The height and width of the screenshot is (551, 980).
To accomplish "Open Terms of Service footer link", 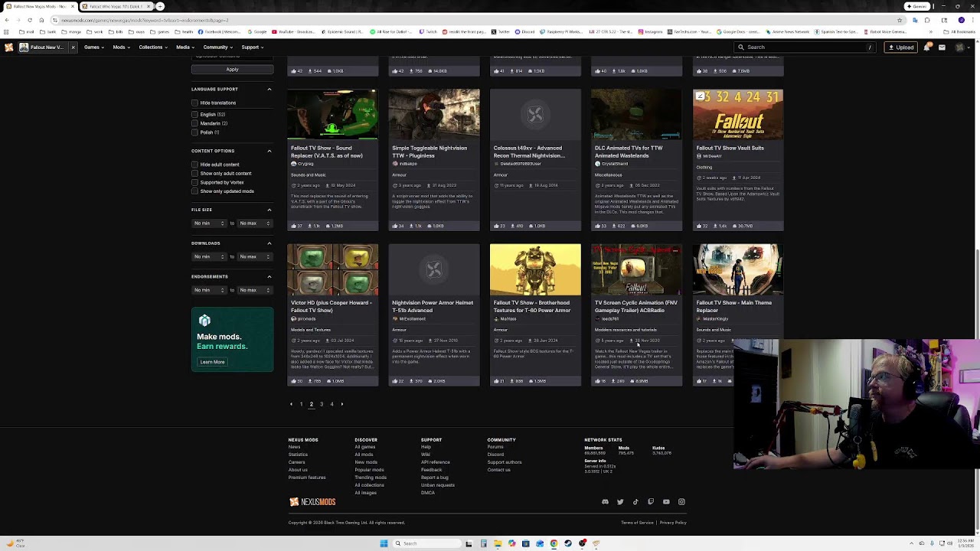I will point(637,523).
